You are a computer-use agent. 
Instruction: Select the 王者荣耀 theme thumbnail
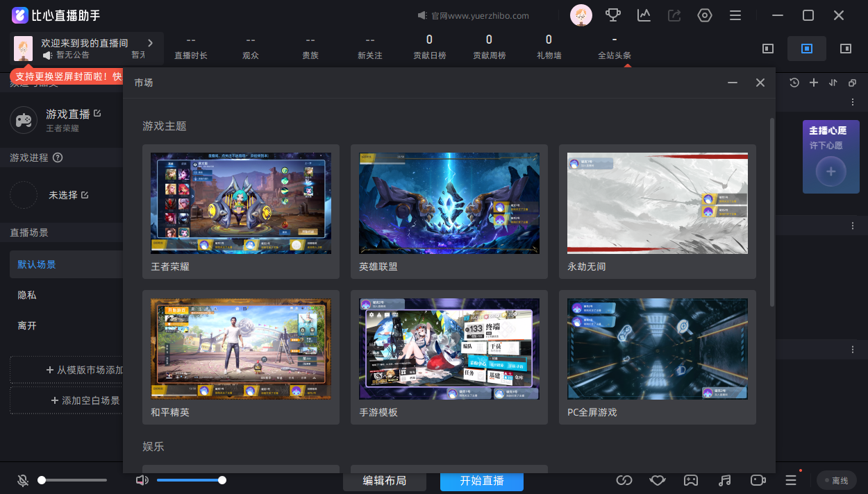coord(241,203)
